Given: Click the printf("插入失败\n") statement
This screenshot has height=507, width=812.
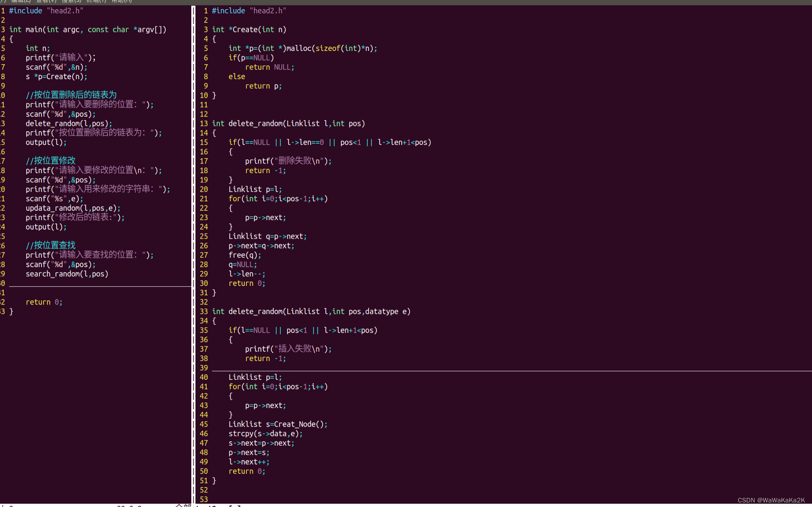Looking at the screenshot, I should pyautogui.click(x=288, y=349).
